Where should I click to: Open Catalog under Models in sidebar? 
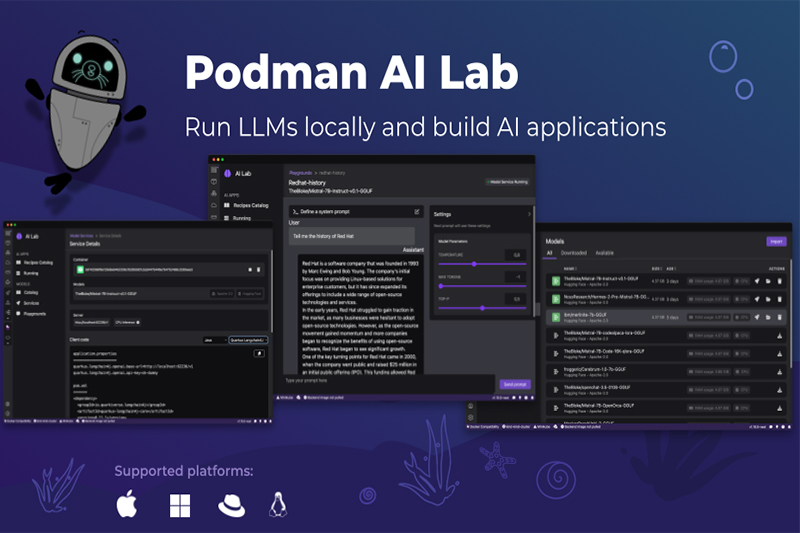pyautogui.click(x=28, y=292)
